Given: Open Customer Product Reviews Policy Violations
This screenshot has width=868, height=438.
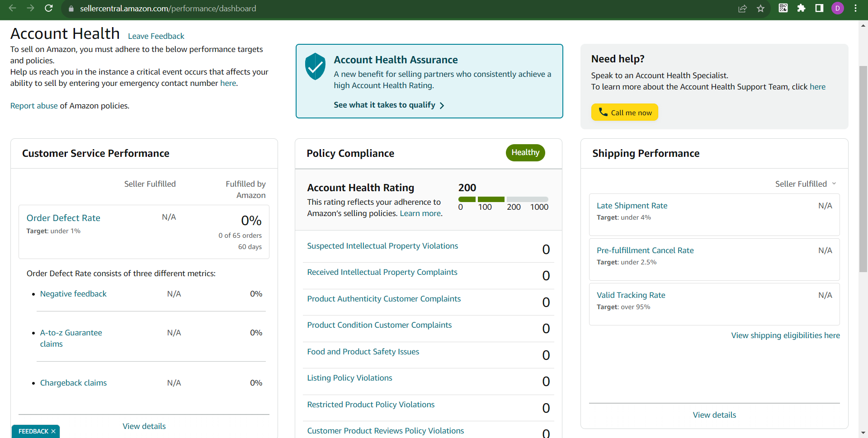Looking at the screenshot, I should point(385,431).
